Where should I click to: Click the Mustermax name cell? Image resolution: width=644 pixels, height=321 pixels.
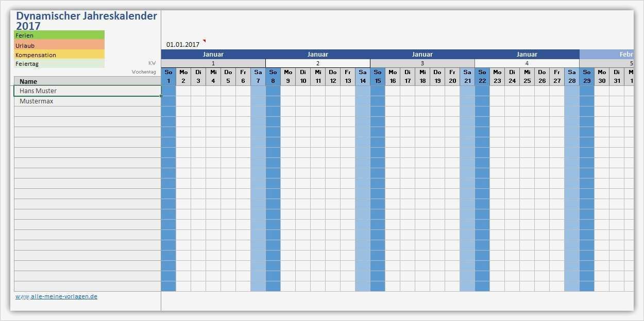[36, 101]
